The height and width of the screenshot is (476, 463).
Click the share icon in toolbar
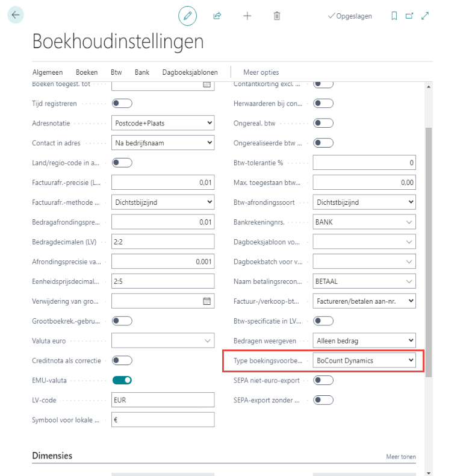coord(217,16)
